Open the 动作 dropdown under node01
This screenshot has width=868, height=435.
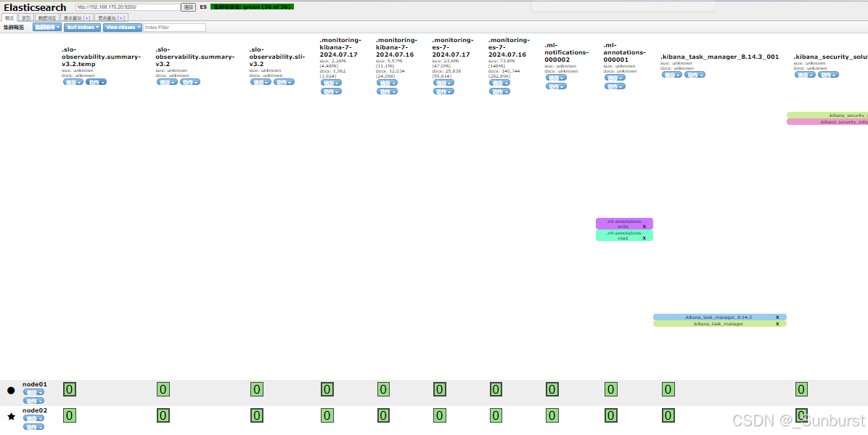tap(33, 401)
